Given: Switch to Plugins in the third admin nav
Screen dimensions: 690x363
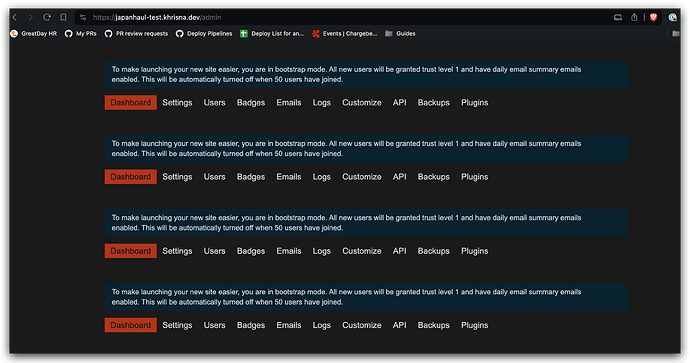Looking at the screenshot, I should pyautogui.click(x=474, y=251).
